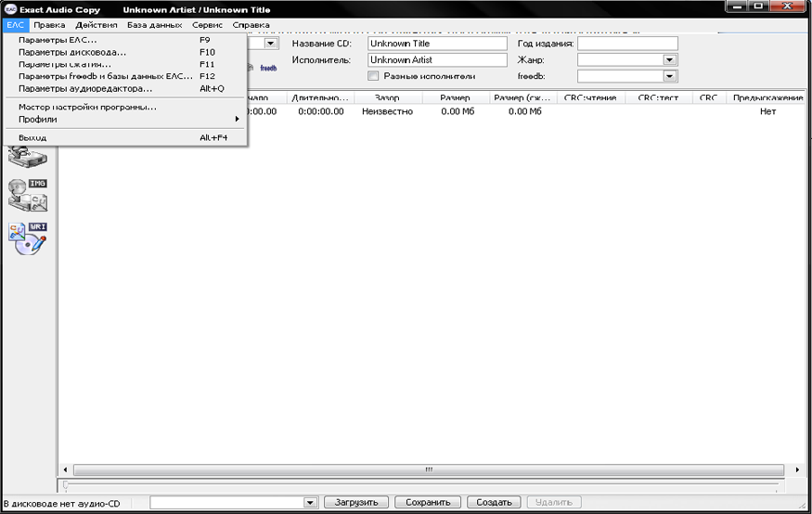Viewport: 812px width, 514px height.
Task: Open the bottom bar profile dropdown
Action: pyautogui.click(x=310, y=503)
